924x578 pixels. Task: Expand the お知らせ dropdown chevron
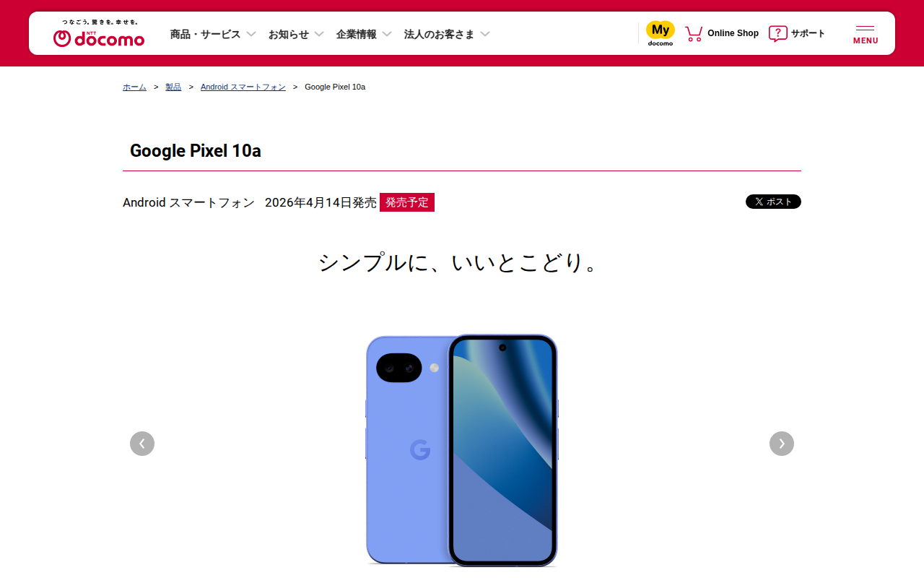tap(319, 34)
